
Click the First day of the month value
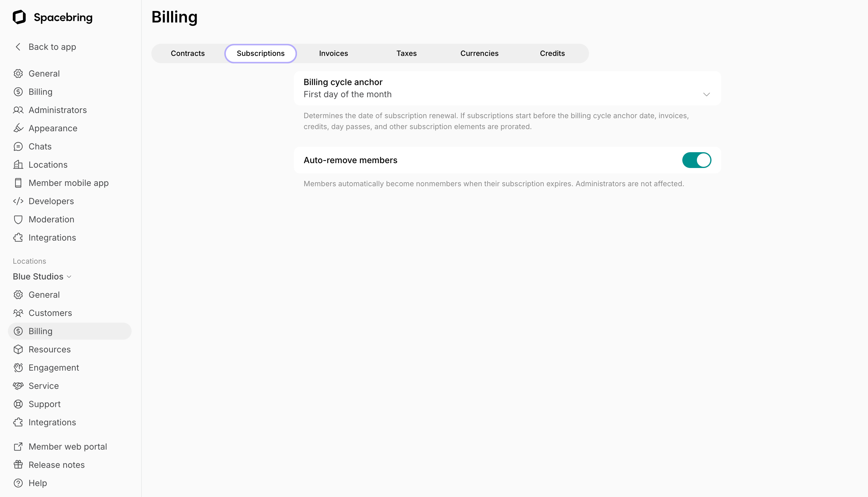[x=347, y=94]
